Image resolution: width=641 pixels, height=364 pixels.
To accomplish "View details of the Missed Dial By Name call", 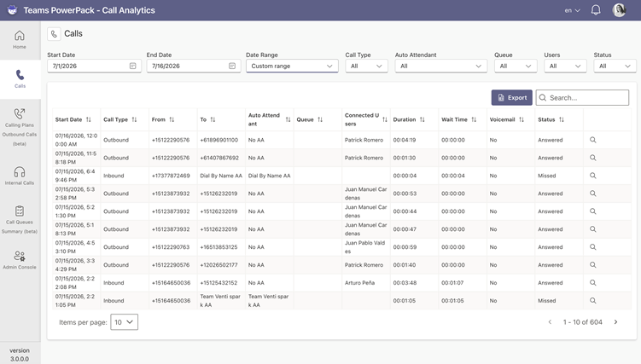I will click(592, 176).
